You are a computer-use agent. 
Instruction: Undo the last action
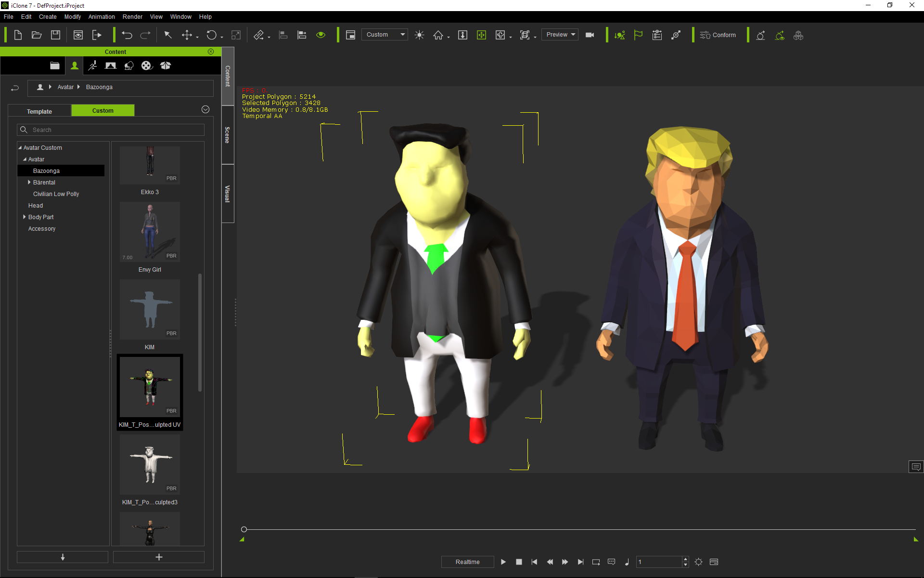point(127,35)
